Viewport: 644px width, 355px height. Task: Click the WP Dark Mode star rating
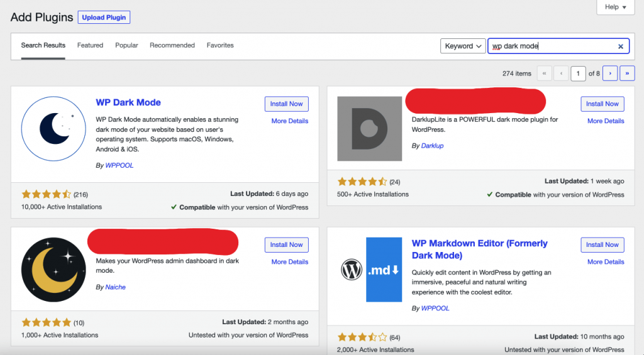pos(47,194)
